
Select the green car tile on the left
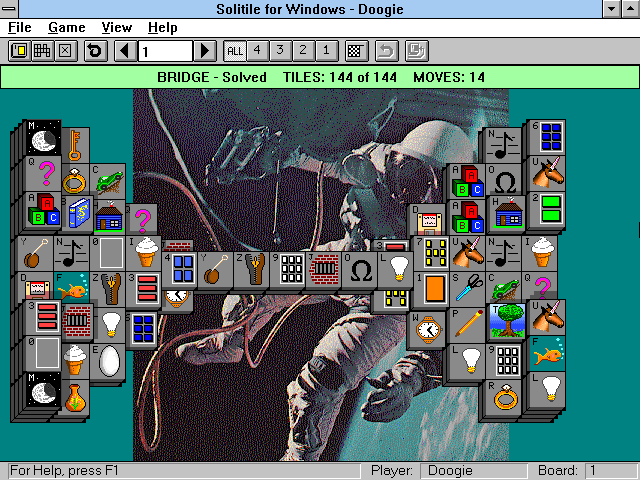pyautogui.click(x=108, y=182)
